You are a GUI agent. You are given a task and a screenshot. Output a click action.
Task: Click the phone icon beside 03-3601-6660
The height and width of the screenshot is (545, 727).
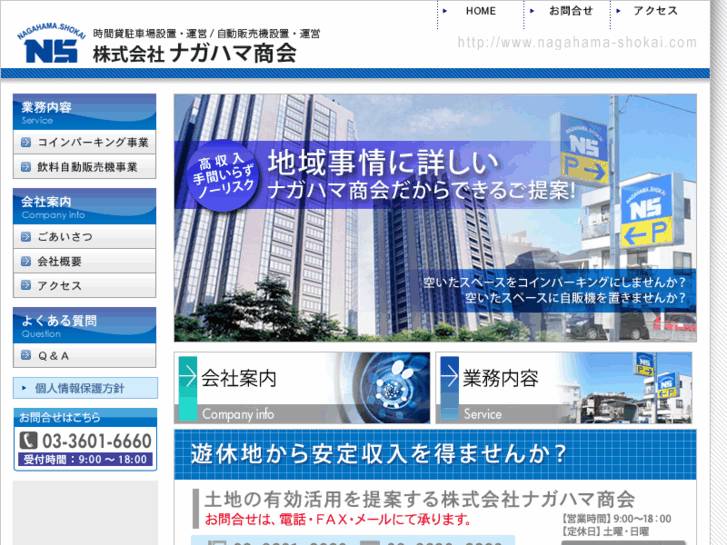pyautogui.click(x=28, y=440)
